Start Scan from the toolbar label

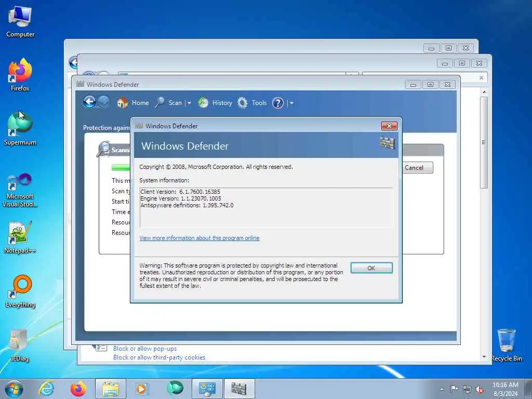pyautogui.click(x=175, y=103)
